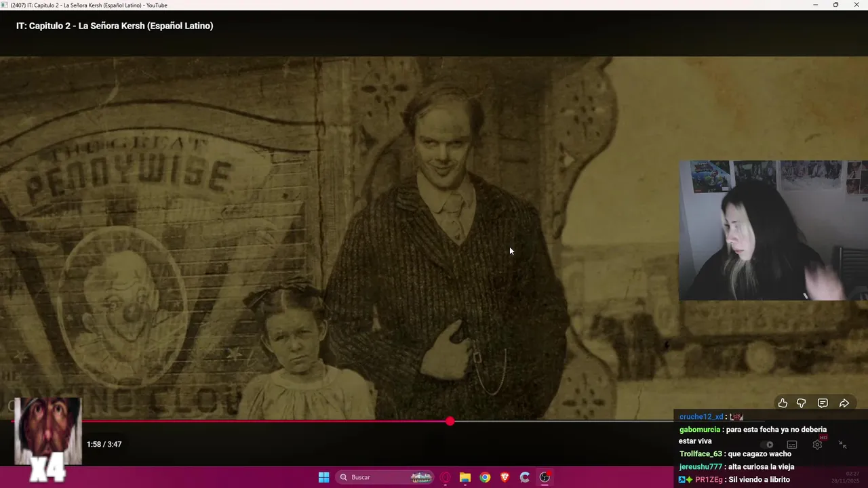Click the 1:58 / 3:47 time display

point(104,445)
